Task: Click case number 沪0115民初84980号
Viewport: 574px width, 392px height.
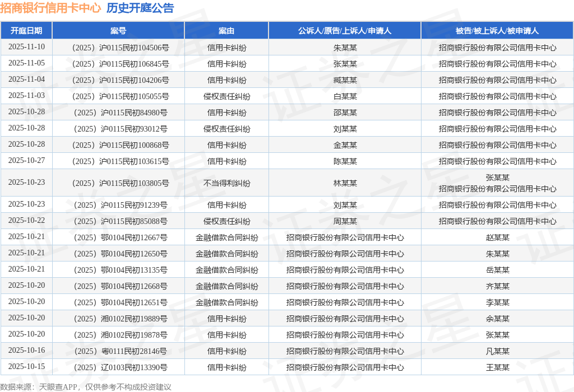Action: 121,113
